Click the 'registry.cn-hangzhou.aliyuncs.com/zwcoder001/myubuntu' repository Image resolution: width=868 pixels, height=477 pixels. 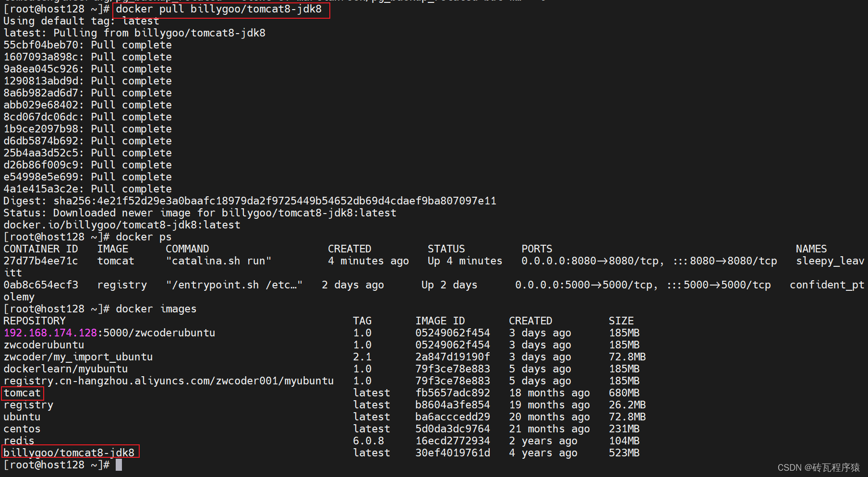[169, 381]
